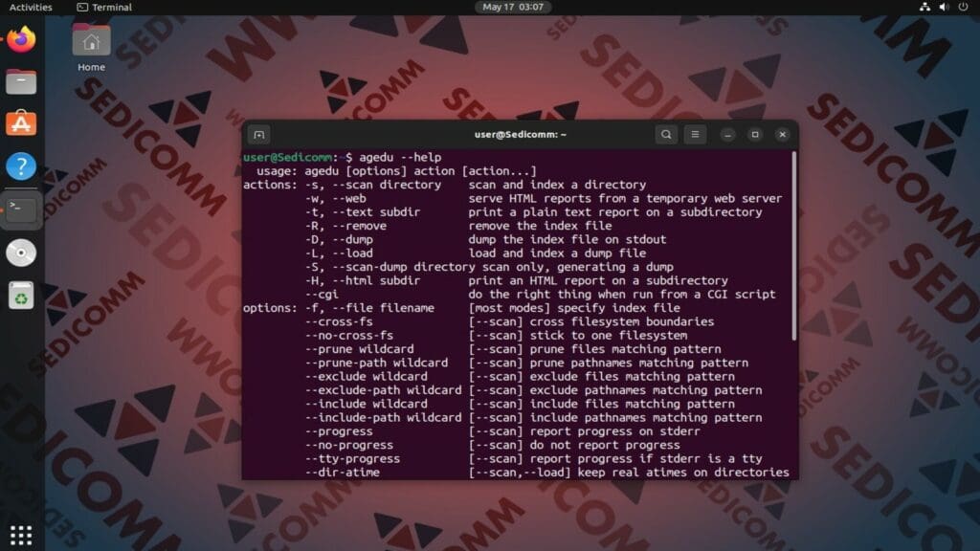980x551 pixels.
Task: Open the clock showing May 17 03:07
Action: [513, 7]
